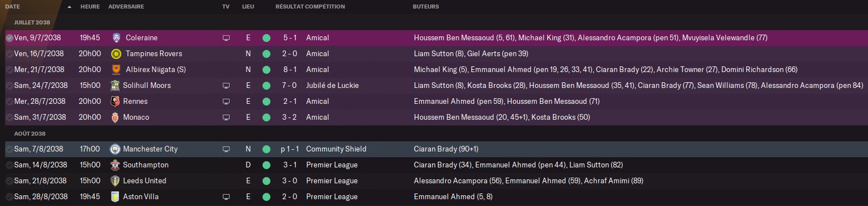Sort fixtures using the Date column arrow
The image size is (868, 206).
click(69, 7)
